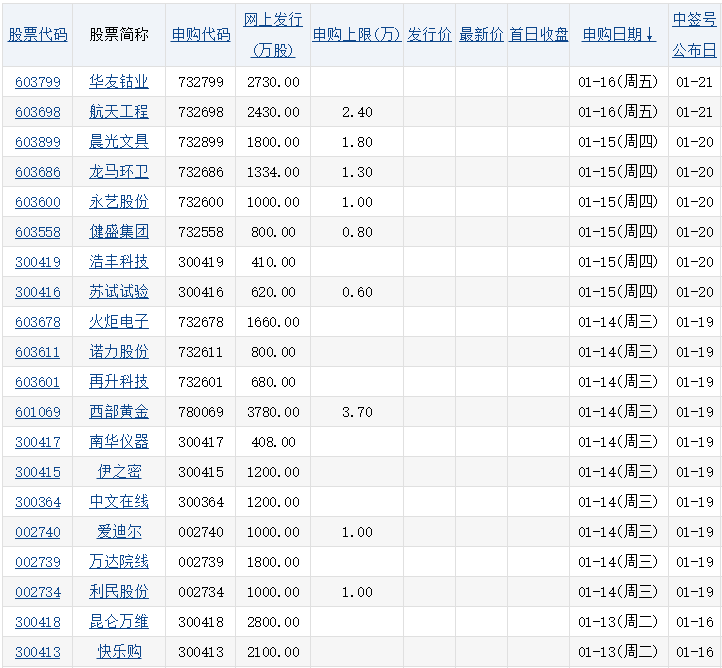This screenshot has width=722, height=668.
Task: Select subscription limit cell 2.40
Action: 357,112
